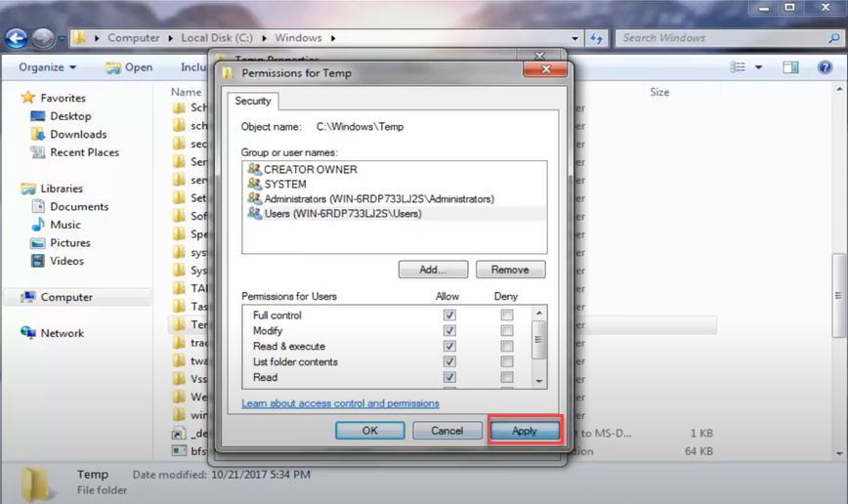Open Desktop in Favorites
The height and width of the screenshot is (504, 848).
[x=62, y=116]
